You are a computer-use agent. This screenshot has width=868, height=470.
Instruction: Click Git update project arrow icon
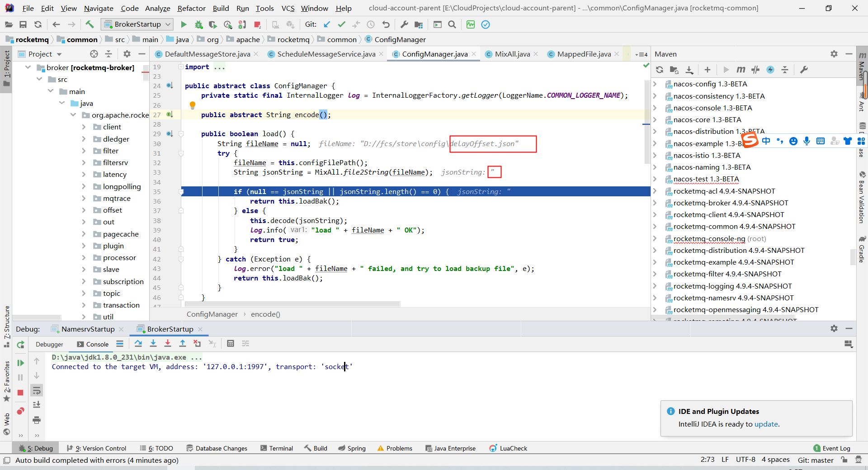(327, 24)
